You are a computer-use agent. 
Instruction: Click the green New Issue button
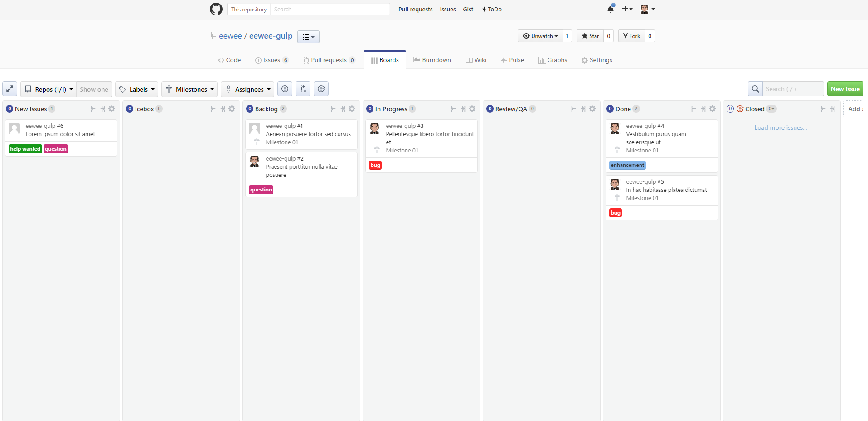pyautogui.click(x=844, y=88)
